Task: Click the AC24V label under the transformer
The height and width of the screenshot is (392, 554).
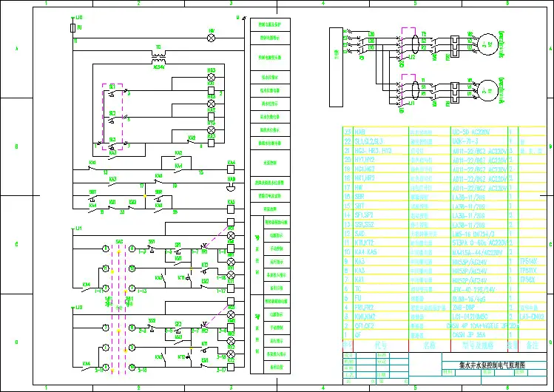Action: (158, 67)
